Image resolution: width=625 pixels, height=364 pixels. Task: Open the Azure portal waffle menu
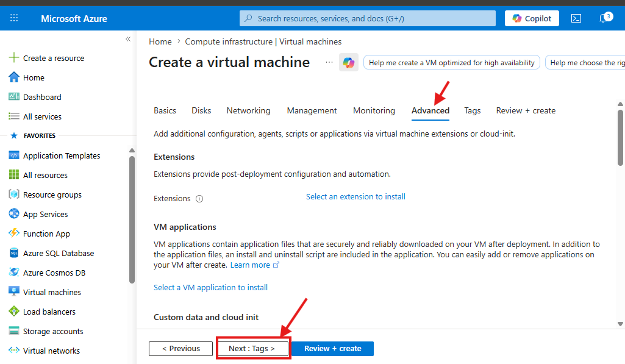click(x=14, y=18)
